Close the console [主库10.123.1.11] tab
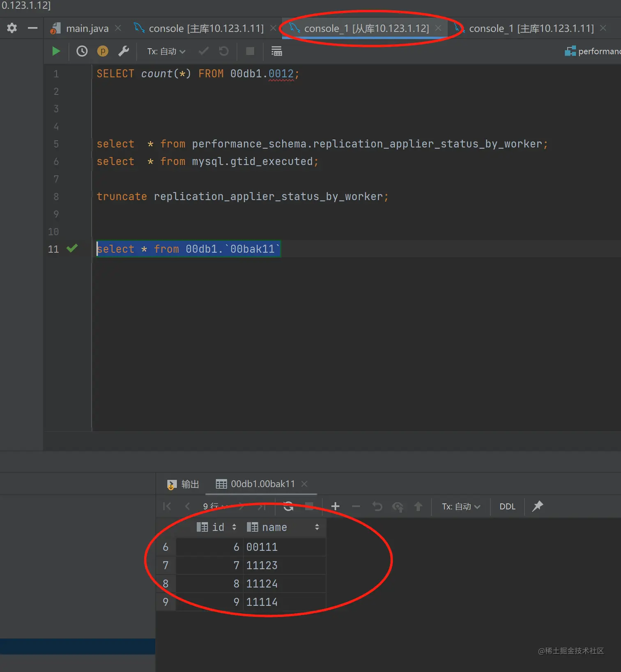 (273, 28)
